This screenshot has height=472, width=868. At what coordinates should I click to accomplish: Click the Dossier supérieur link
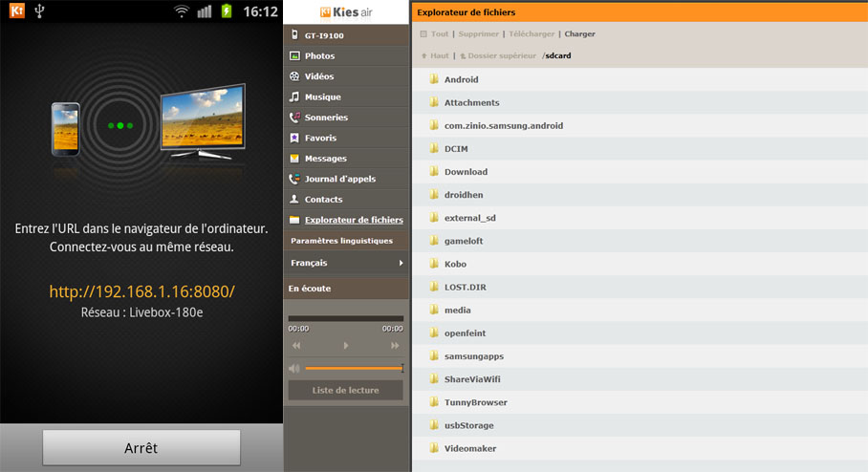tap(502, 55)
